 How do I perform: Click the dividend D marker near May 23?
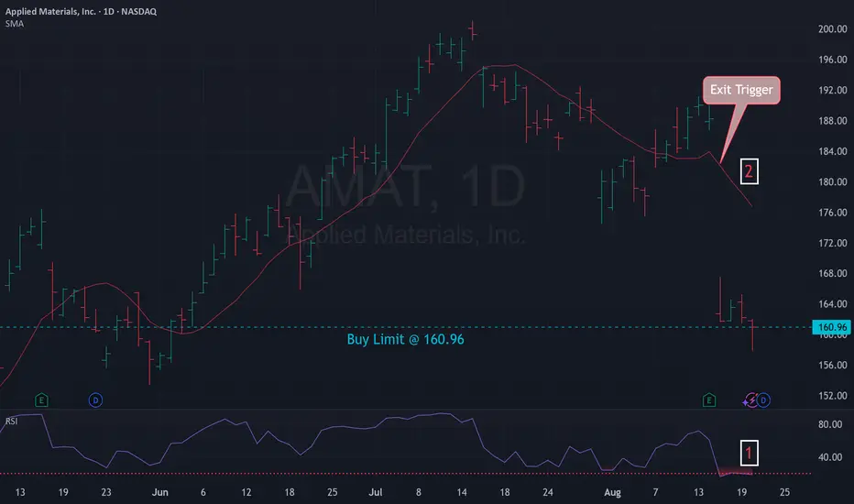coord(95,400)
